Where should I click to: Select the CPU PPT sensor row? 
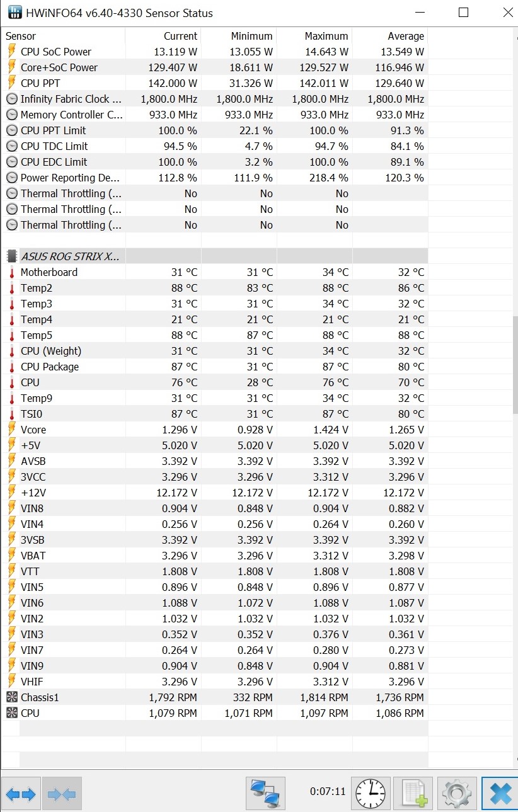pos(214,83)
